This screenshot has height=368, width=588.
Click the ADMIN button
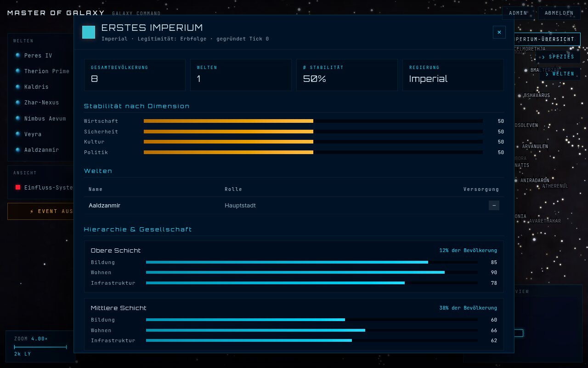click(518, 13)
